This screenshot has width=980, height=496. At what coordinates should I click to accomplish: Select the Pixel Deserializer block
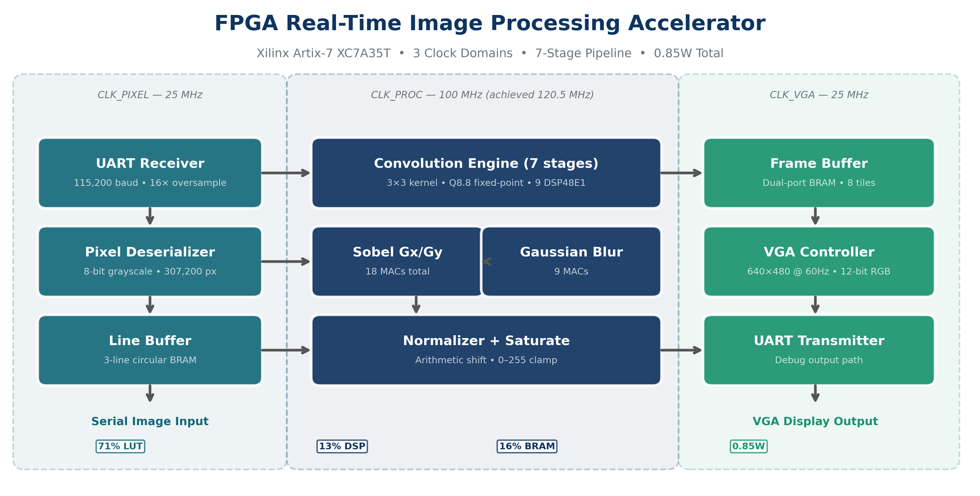[x=150, y=262]
